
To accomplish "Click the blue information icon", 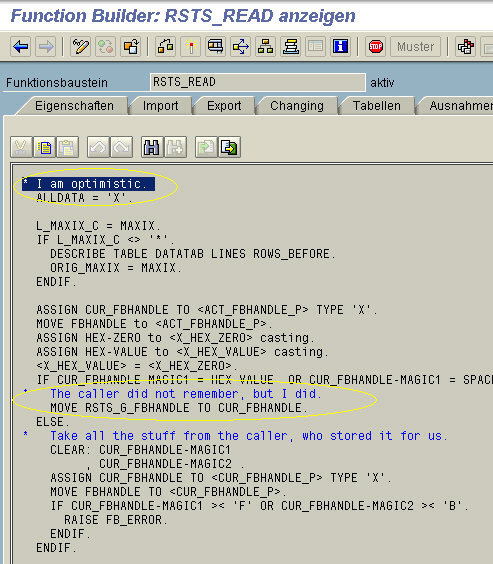I will point(340,47).
